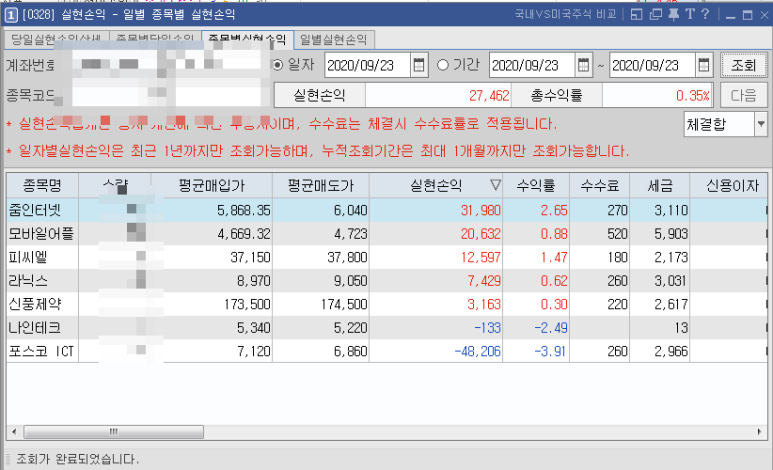773x470 pixels.
Task: Close the 실현손익 window
Action: [764, 15]
